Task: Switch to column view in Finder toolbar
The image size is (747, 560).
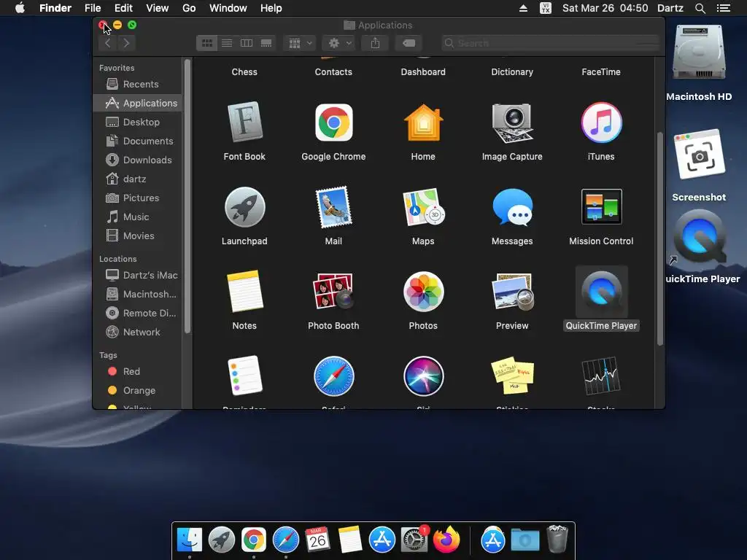Action: (x=247, y=43)
